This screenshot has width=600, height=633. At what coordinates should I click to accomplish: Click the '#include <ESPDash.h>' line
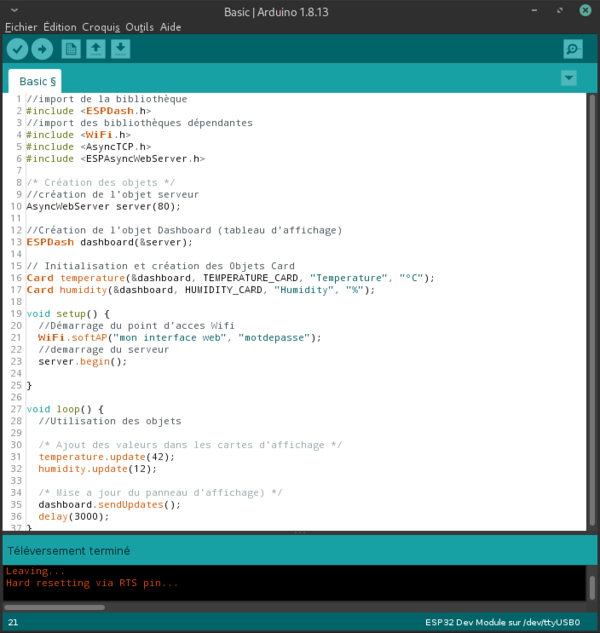tap(89, 111)
